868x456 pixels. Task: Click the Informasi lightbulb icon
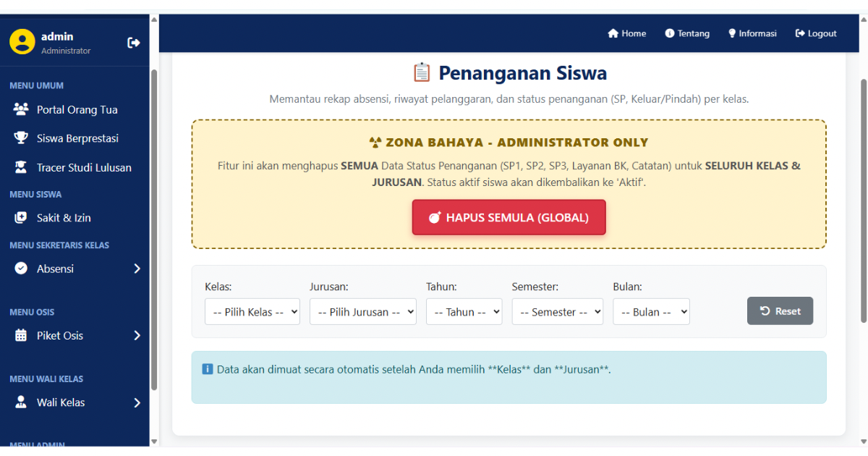[732, 33]
